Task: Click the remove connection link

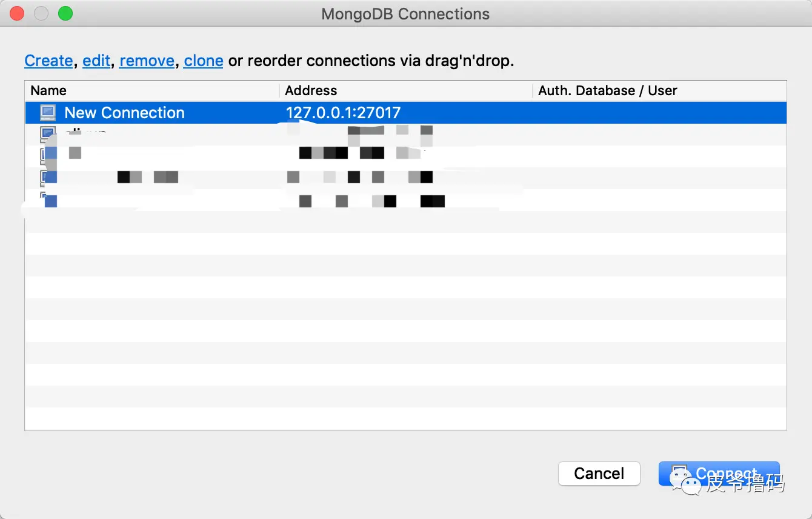Action: click(x=147, y=61)
